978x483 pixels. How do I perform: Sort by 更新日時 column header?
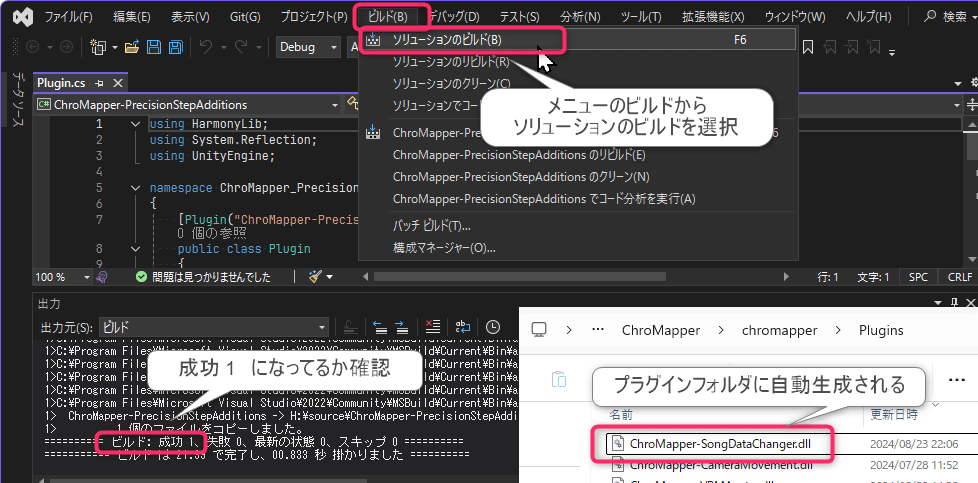click(894, 414)
